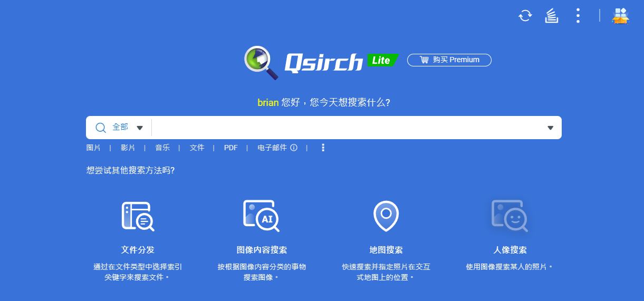Viewport: 644px width, 301px height.
Task: Select the 图片 filter
Action: click(93, 148)
